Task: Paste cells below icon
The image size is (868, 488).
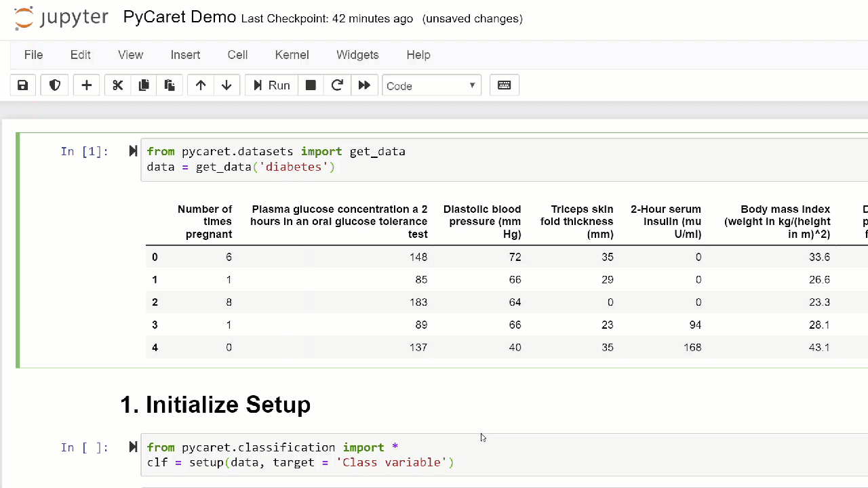Action: (x=170, y=85)
